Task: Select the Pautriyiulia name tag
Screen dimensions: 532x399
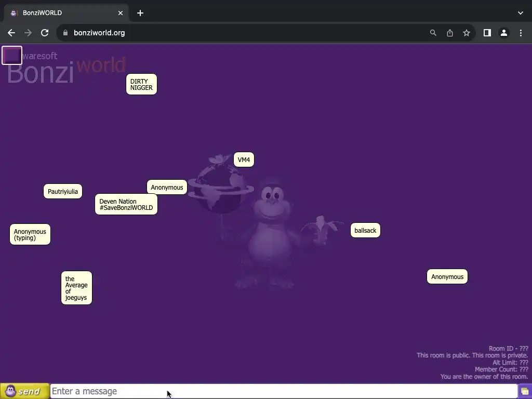Action: 63,191
